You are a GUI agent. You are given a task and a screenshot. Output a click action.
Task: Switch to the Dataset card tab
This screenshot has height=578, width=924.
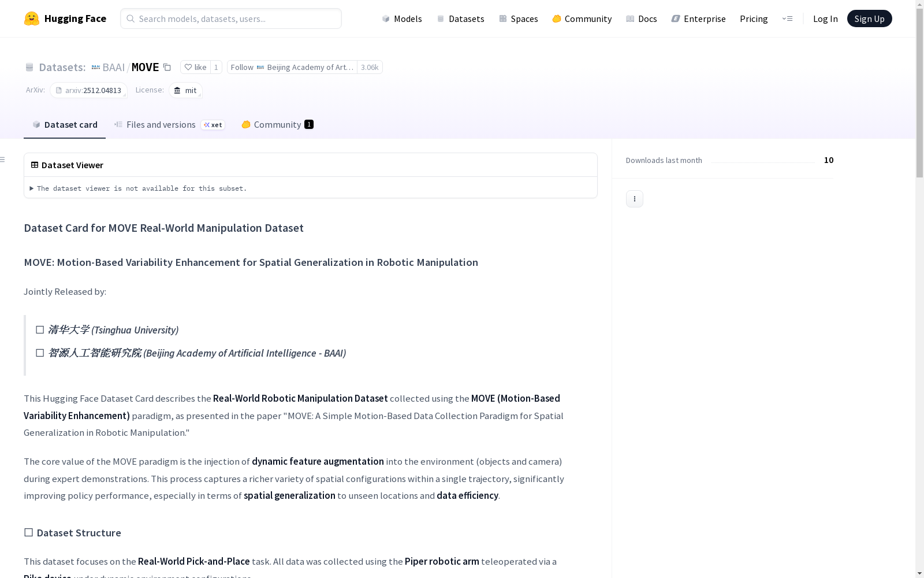(x=65, y=124)
